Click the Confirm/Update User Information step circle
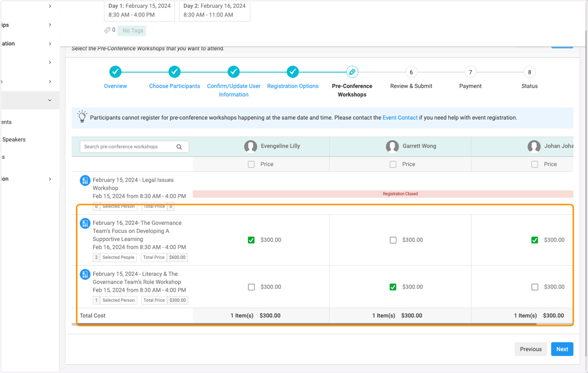 [234, 72]
